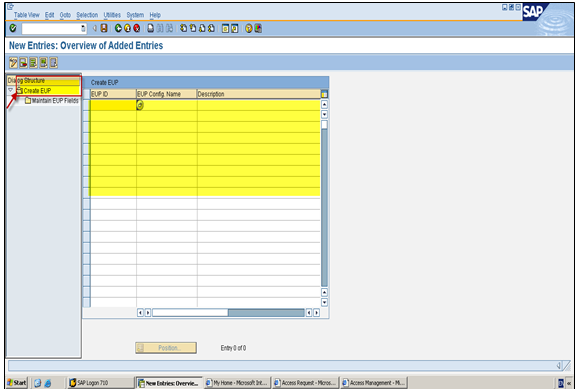
Task: Click search help icon in EUP Config. Name cell
Action: point(140,105)
